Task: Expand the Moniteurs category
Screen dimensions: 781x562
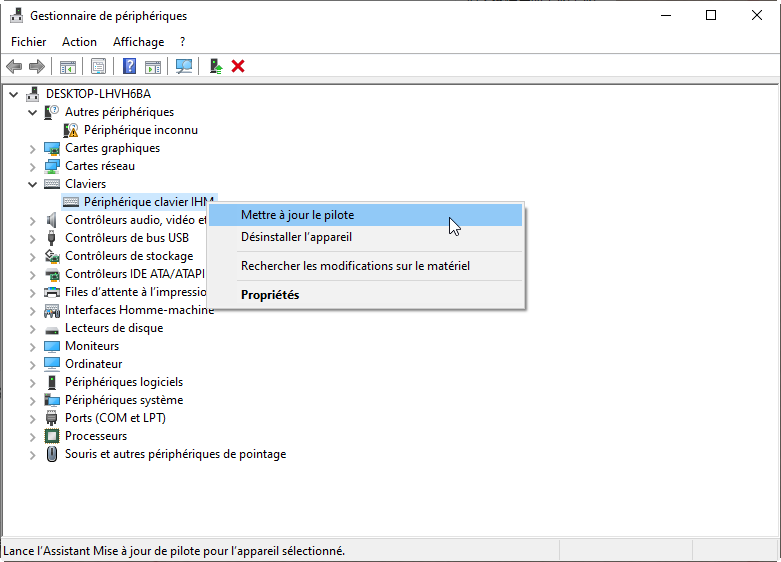Action: coord(32,347)
